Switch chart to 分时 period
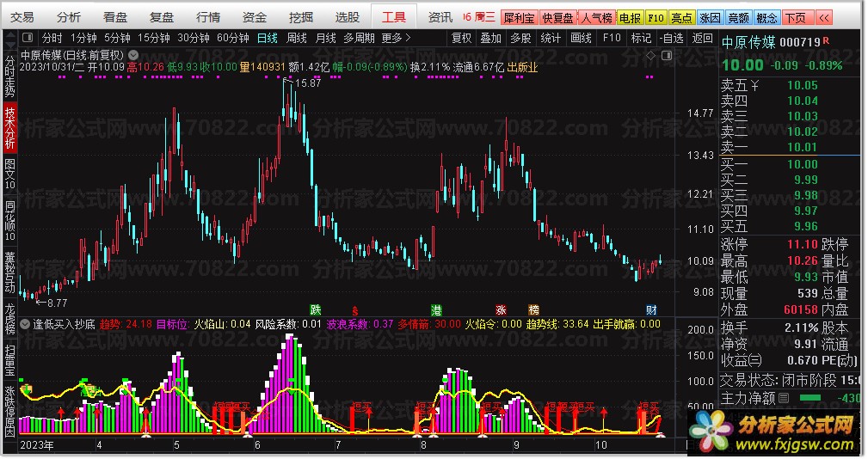 pos(52,38)
